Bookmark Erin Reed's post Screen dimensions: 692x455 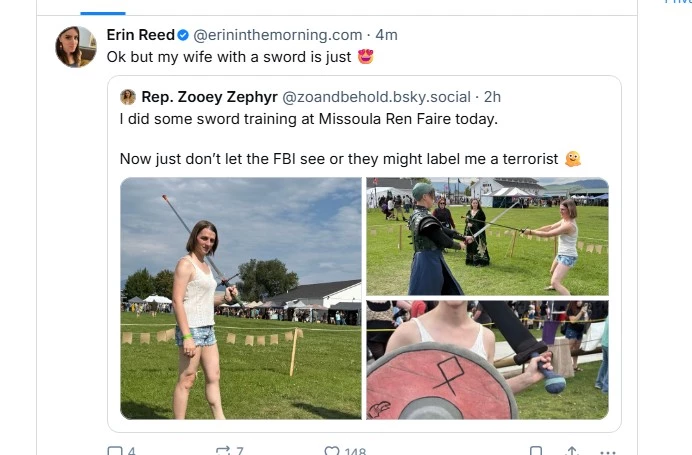click(x=537, y=450)
